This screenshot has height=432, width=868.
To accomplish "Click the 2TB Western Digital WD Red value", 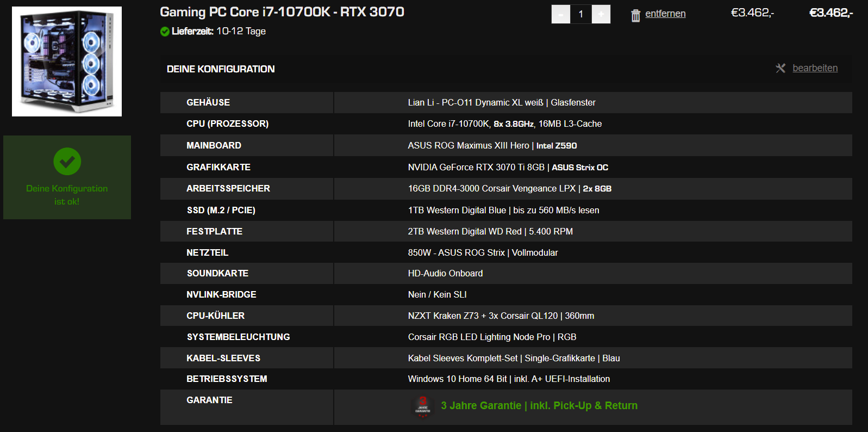I will pos(490,231).
